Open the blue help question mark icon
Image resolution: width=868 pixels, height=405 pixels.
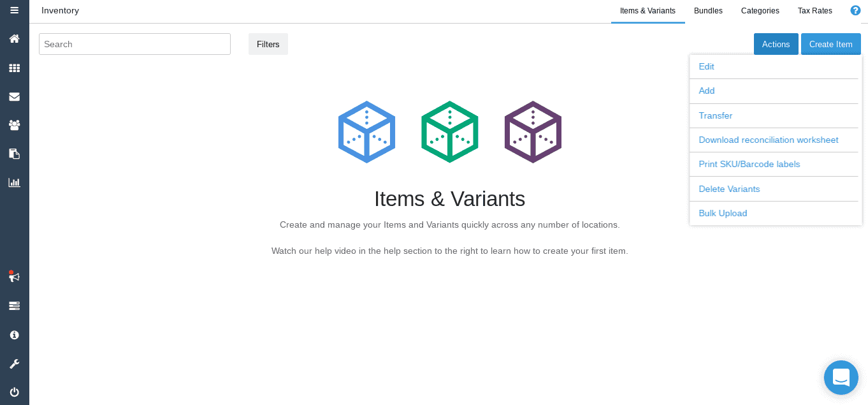coord(855,10)
